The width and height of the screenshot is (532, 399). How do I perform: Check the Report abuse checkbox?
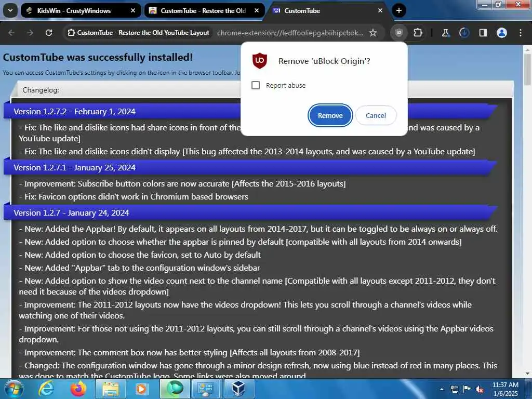click(x=256, y=85)
